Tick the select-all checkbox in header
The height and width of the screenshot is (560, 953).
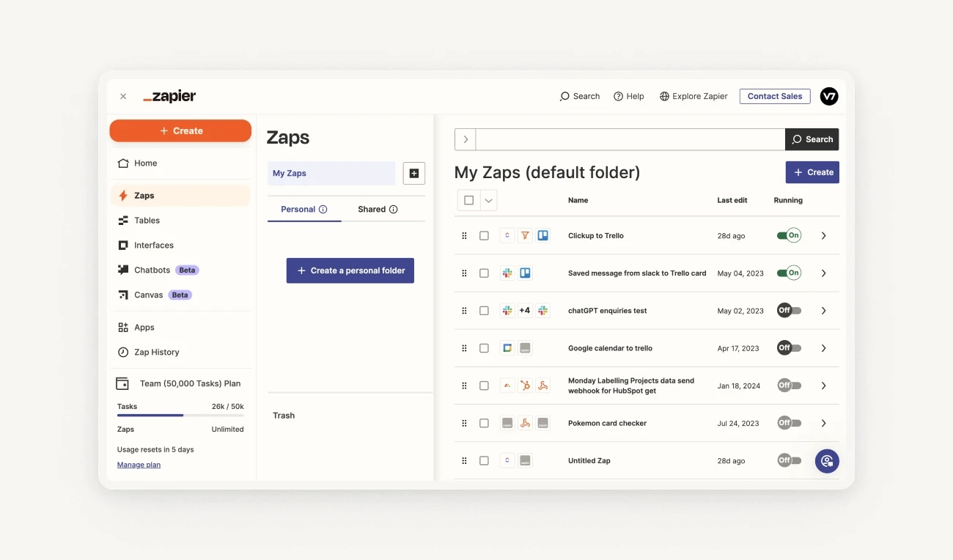[x=469, y=200]
